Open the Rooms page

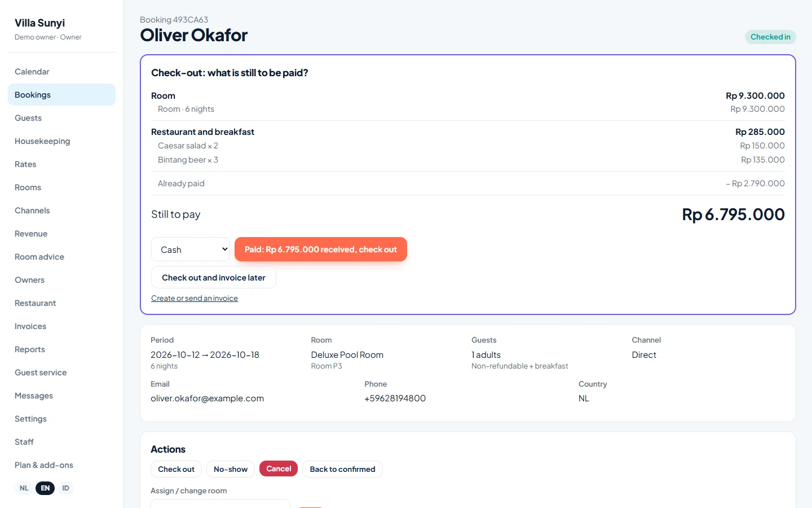point(61,187)
